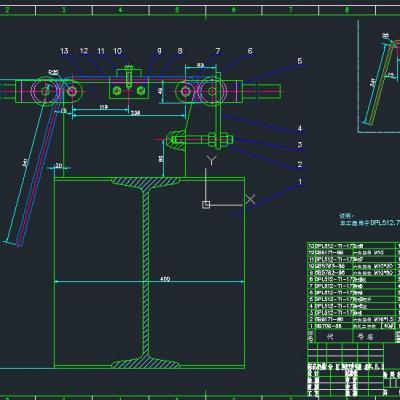
Task: Click the 238 dimension text
Action: click(x=135, y=113)
